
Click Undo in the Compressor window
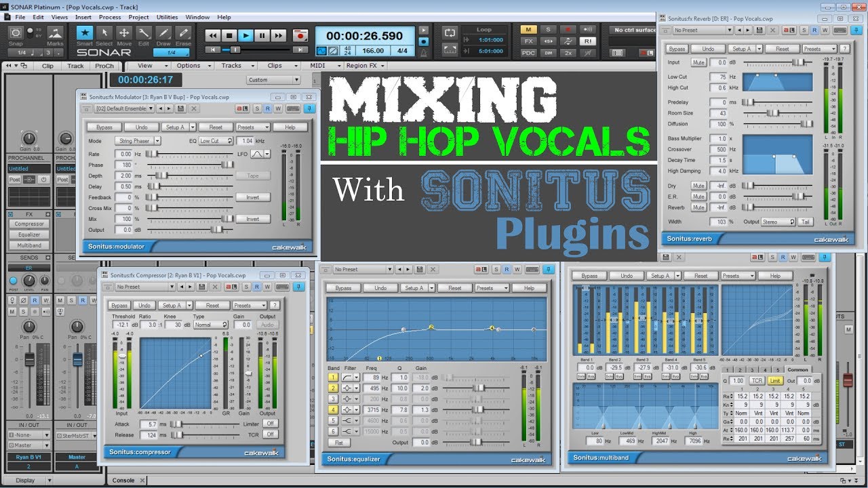(x=144, y=305)
